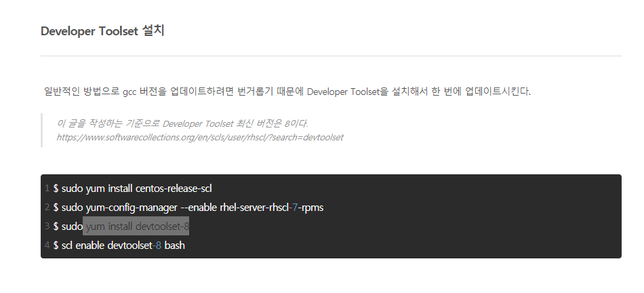This screenshot has height=293, width=644.
Task: Click the paragraph starting with 일반적인 방법으로
Action: [287, 92]
